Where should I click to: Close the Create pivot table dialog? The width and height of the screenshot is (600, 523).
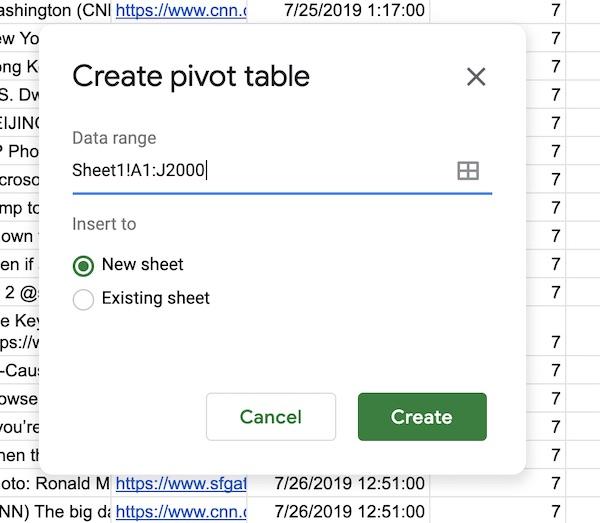point(476,77)
